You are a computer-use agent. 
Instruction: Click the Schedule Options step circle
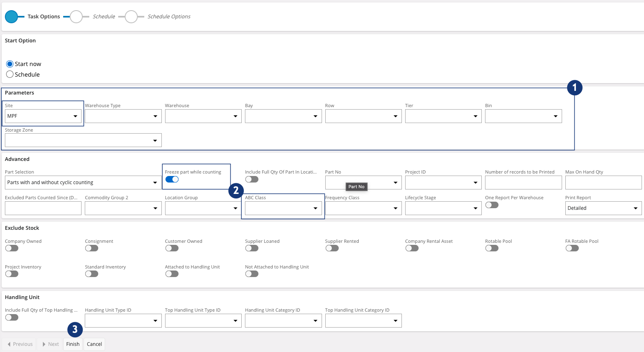[x=131, y=17]
